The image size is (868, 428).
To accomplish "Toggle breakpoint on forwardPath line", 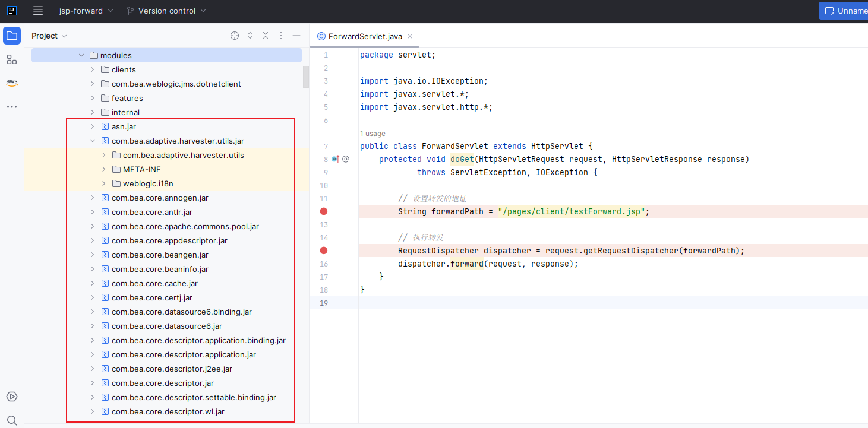I will coord(324,211).
